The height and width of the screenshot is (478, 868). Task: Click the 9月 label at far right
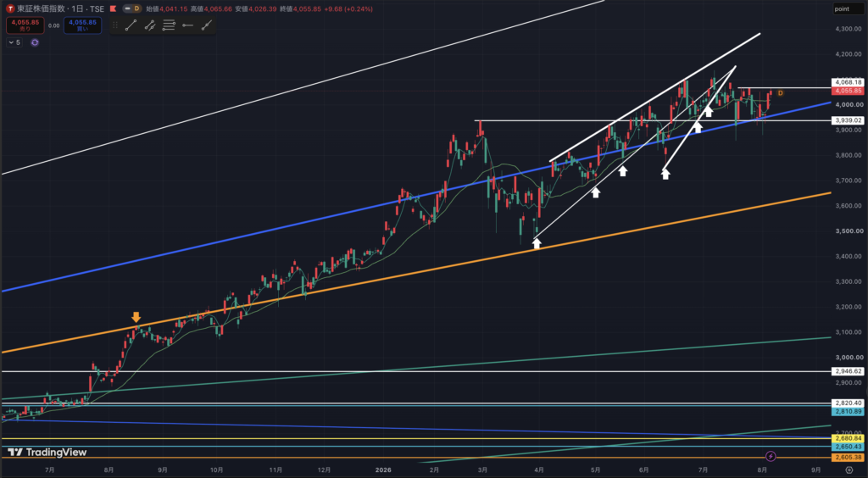[x=816, y=470]
